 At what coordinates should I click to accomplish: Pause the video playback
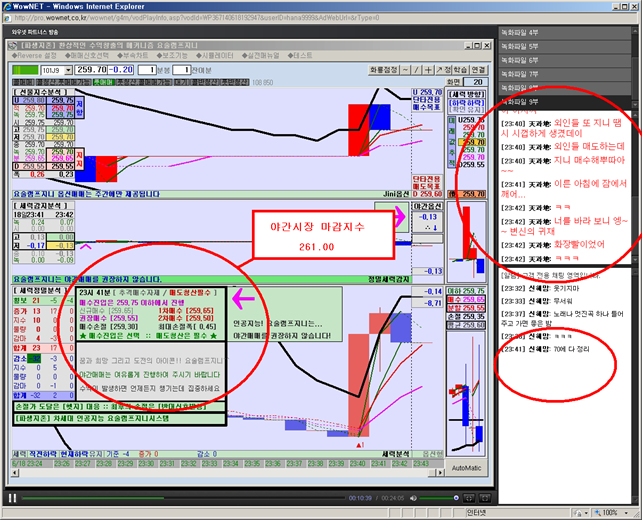[12, 498]
